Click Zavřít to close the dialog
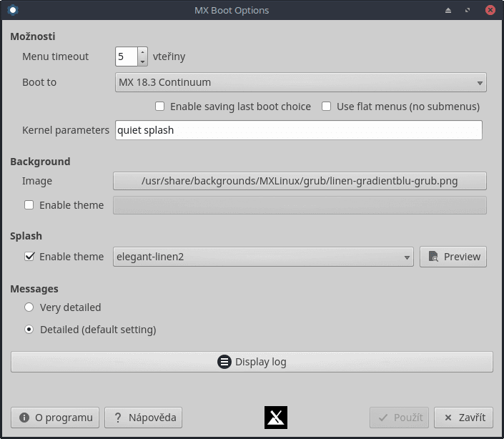The height and width of the screenshot is (439, 504). 463,418
